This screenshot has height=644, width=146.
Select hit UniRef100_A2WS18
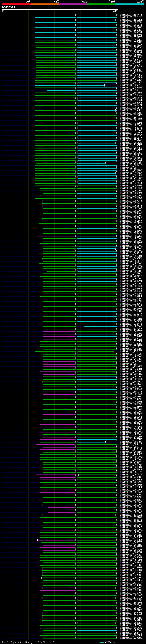pyautogui.click(x=131, y=67)
